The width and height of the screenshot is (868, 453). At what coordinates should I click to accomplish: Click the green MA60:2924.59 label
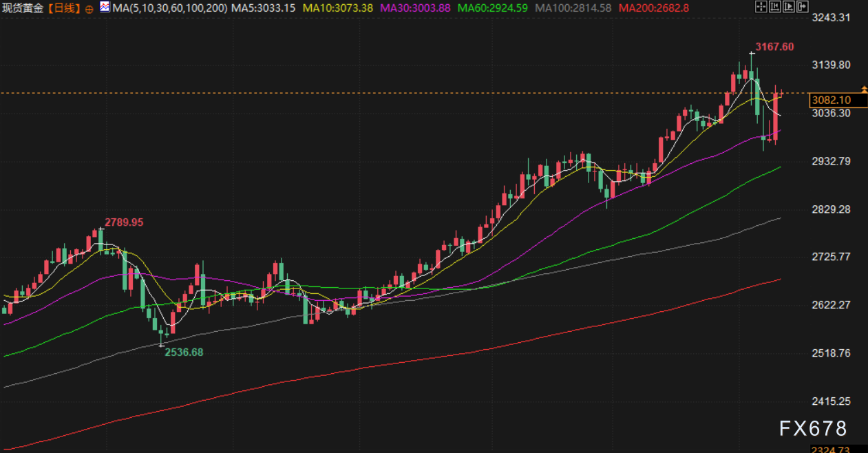[493, 8]
